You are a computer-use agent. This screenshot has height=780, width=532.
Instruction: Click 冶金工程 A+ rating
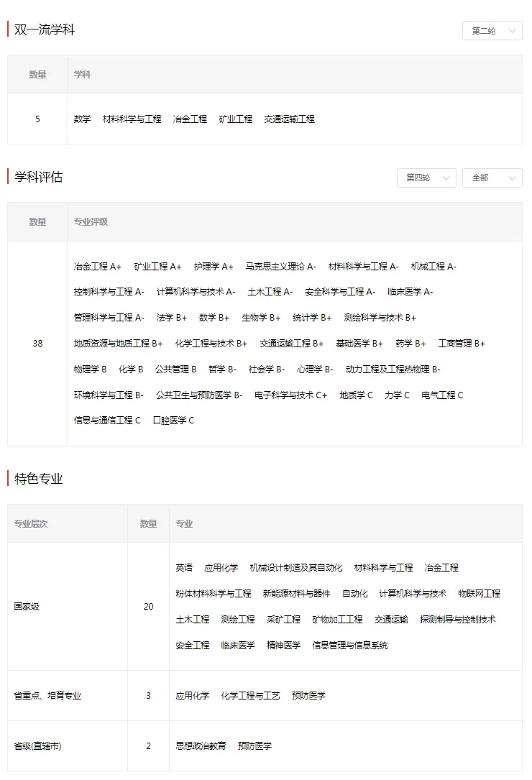[x=98, y=267]
